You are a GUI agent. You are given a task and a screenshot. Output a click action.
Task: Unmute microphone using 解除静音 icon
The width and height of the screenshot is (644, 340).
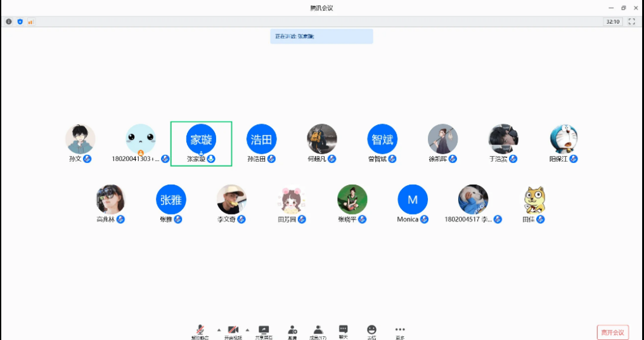pos(199,330)
